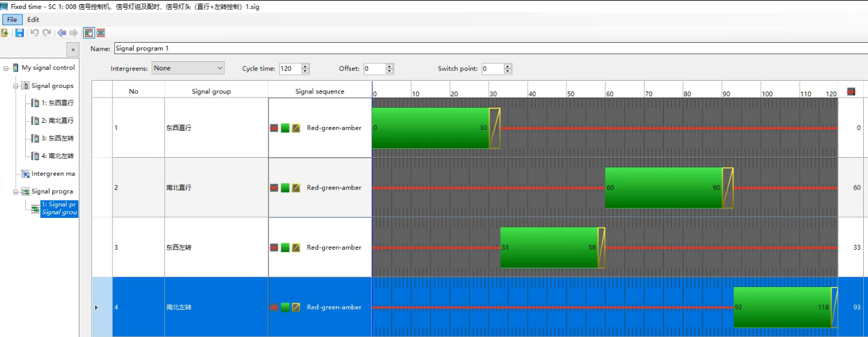The image size is (868, 337).
Task: Click the Offset value field
Action: point(374,69)
